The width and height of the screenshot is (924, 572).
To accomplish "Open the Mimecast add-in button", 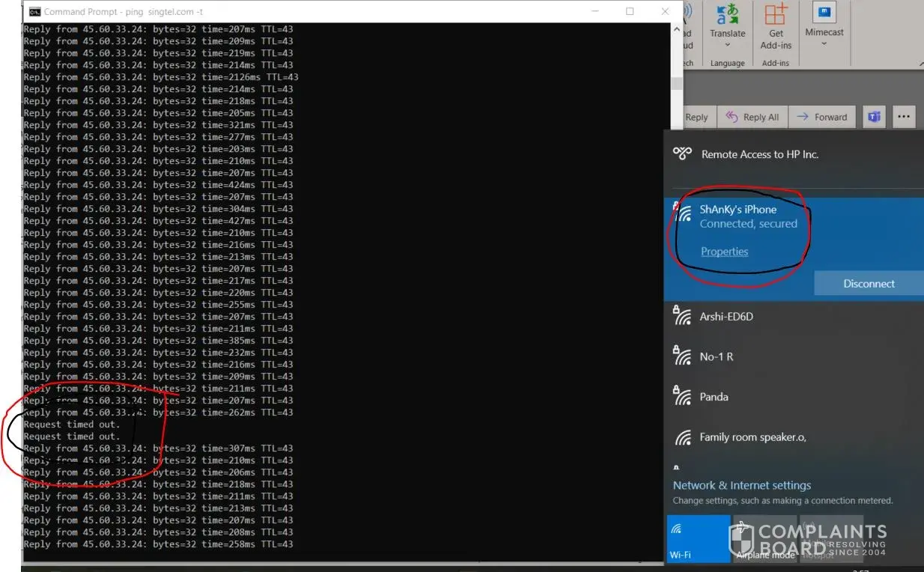I will 824,19.
